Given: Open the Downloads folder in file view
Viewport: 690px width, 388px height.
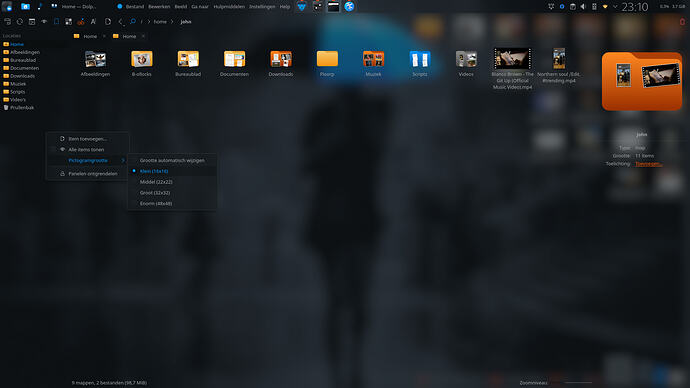Looking at the screenshot, I should pyautogui.click(x=281, y=59).
